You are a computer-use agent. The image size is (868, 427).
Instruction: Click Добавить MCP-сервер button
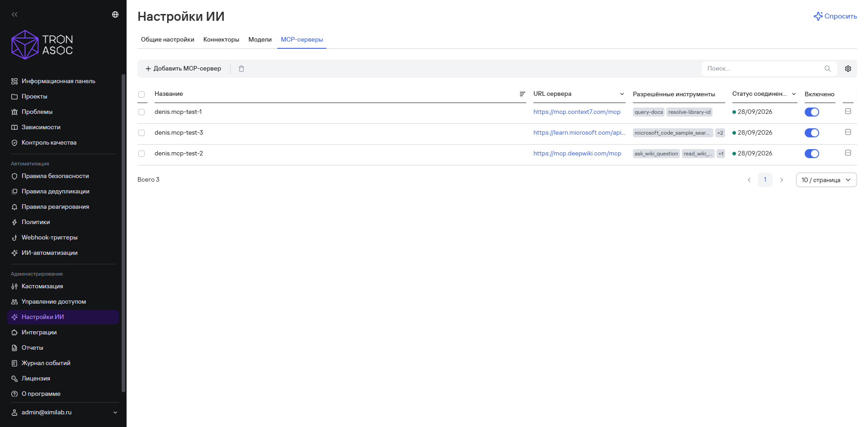click(x=183, y=69)
